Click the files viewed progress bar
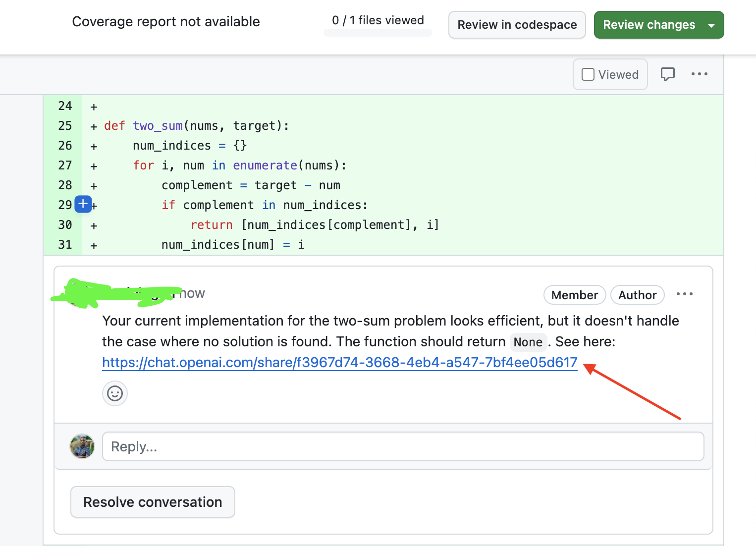The image size is (756, 546). click(x=378, y=34)
